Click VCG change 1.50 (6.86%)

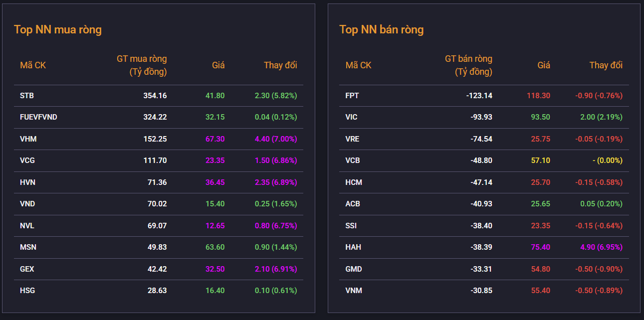276,160
